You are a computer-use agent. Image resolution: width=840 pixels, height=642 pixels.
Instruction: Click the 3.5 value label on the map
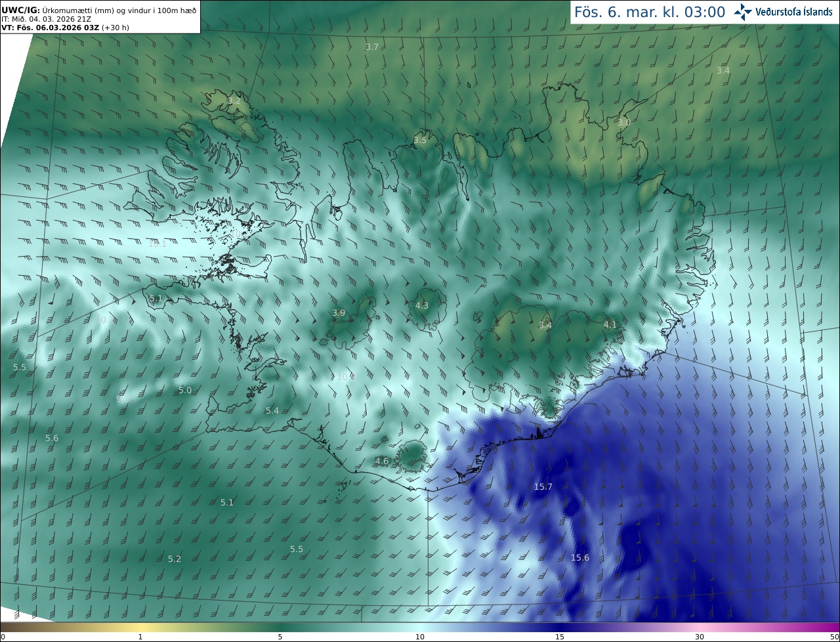click(x=420, y=140)
